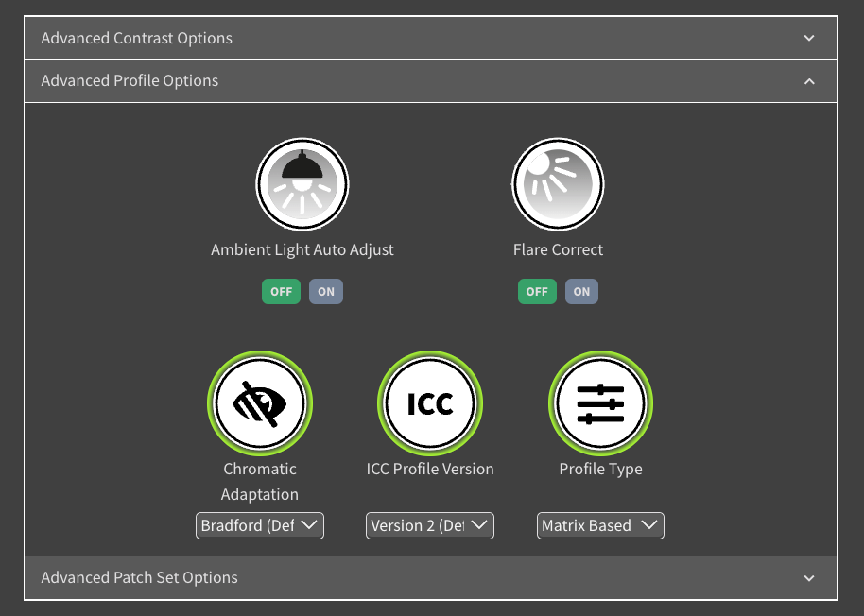Click the Ambient Light Auto Adjust lamp icon
Screen dimensions: 864x616
click(302, 184)
